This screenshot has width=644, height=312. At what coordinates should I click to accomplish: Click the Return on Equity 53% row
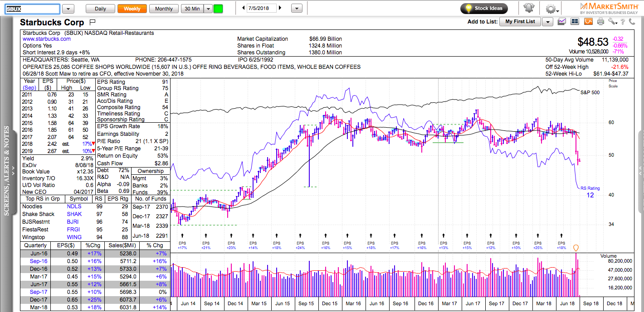(133, 156)
